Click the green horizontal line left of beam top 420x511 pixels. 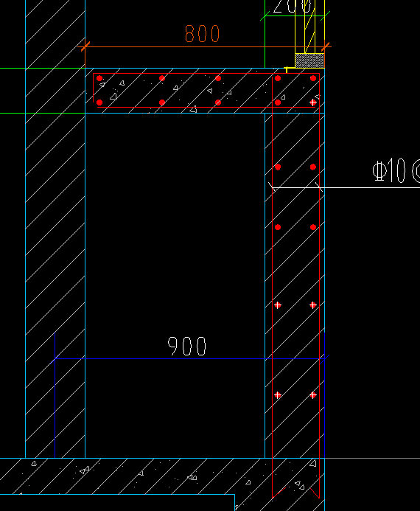(x=42, y=69)
